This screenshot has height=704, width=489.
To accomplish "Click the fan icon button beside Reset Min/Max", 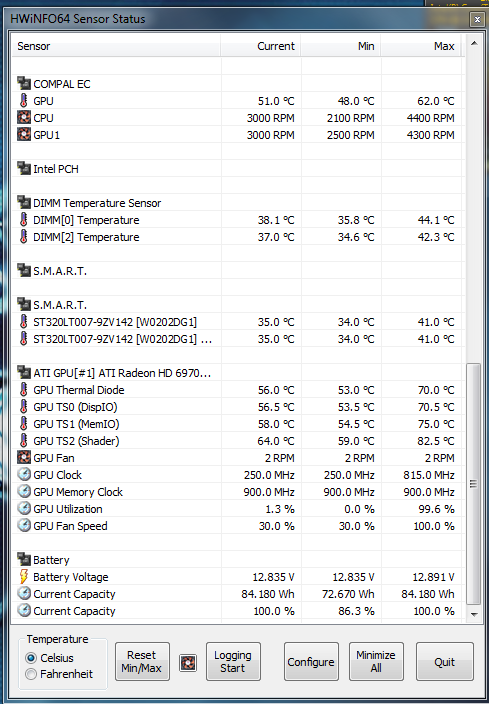I will point(188,662).
